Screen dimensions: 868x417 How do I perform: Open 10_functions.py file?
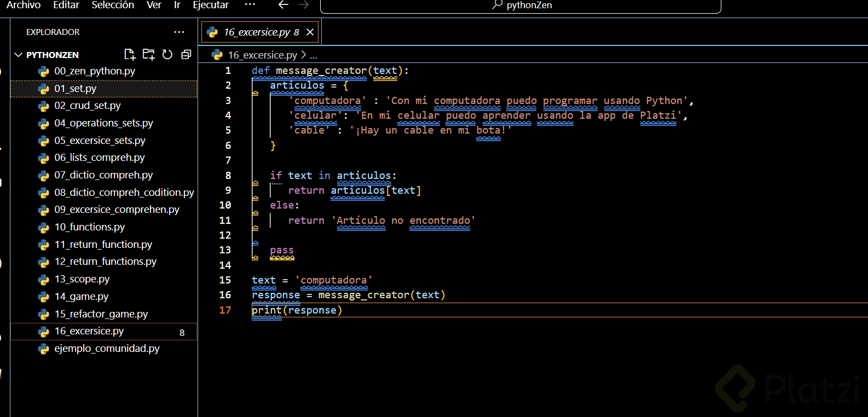point(104,227)
